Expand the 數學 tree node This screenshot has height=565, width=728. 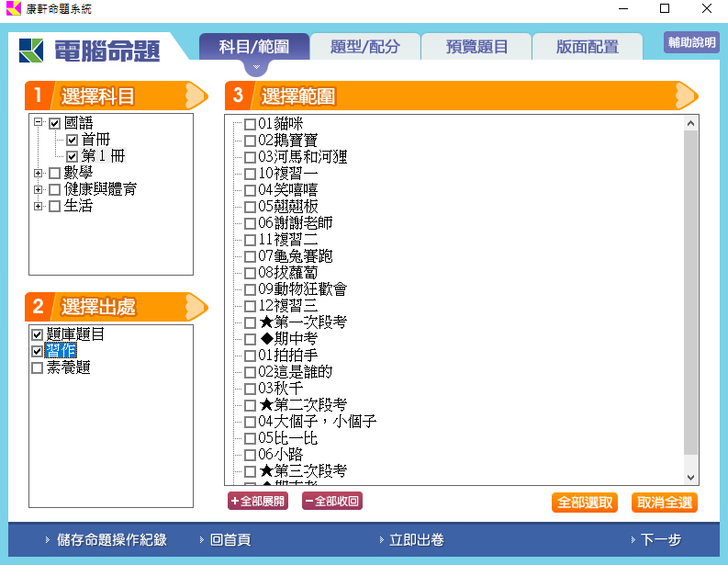point(38,173)
